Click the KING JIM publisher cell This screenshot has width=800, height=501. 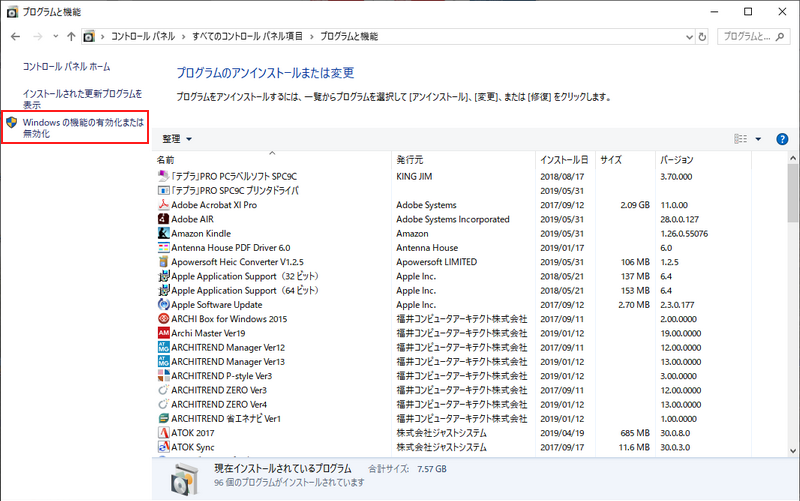pyautogui.click(x=414, y=177)
